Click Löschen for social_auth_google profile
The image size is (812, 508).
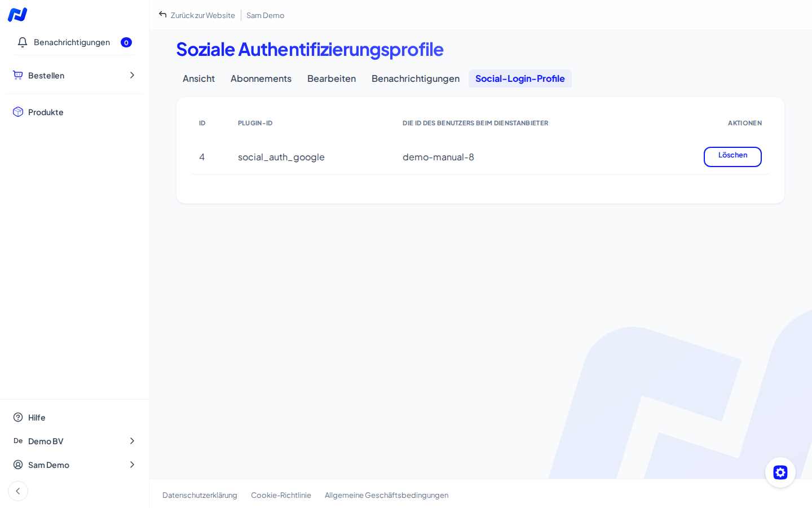pos(732,157)
